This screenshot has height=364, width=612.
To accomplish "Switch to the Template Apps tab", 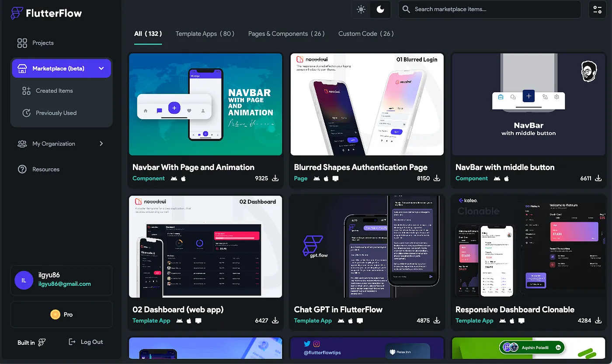I will (x=205, y=34).
